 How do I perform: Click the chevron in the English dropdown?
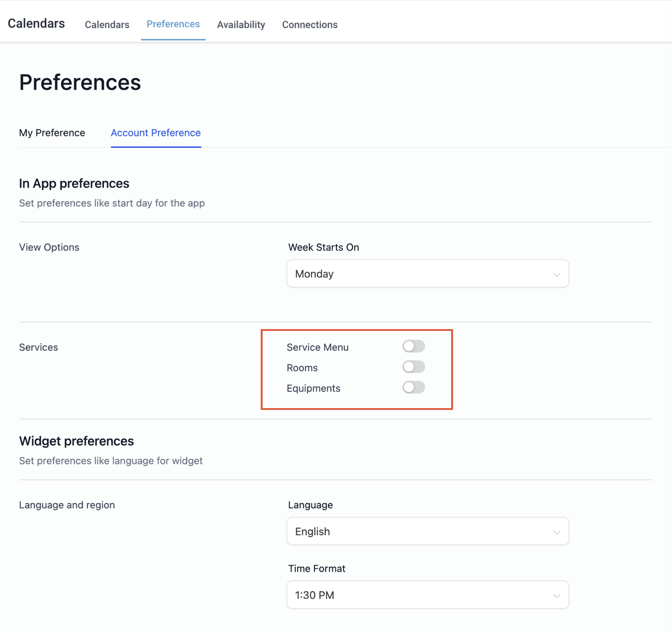[x=557, y=532]
